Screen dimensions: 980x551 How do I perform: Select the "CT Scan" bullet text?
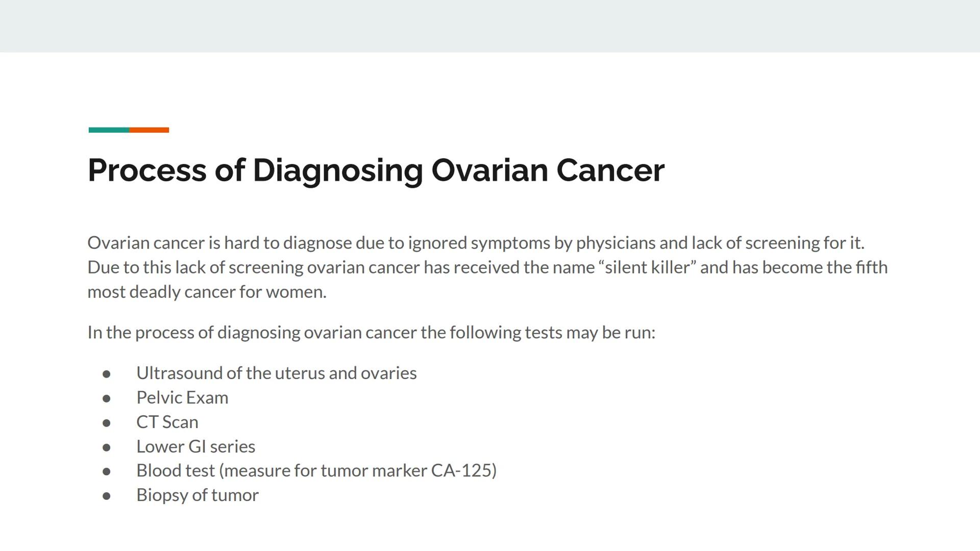click(x=167, y=422)
